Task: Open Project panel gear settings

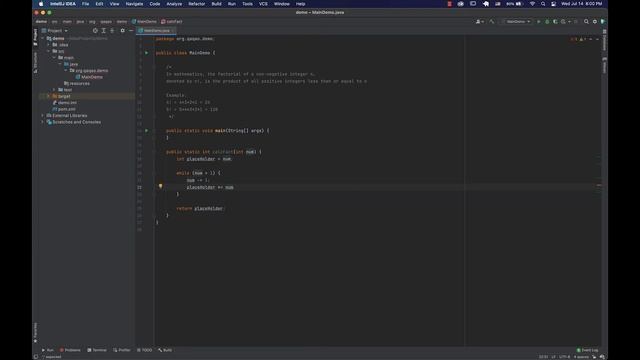Action: point(122,31)
